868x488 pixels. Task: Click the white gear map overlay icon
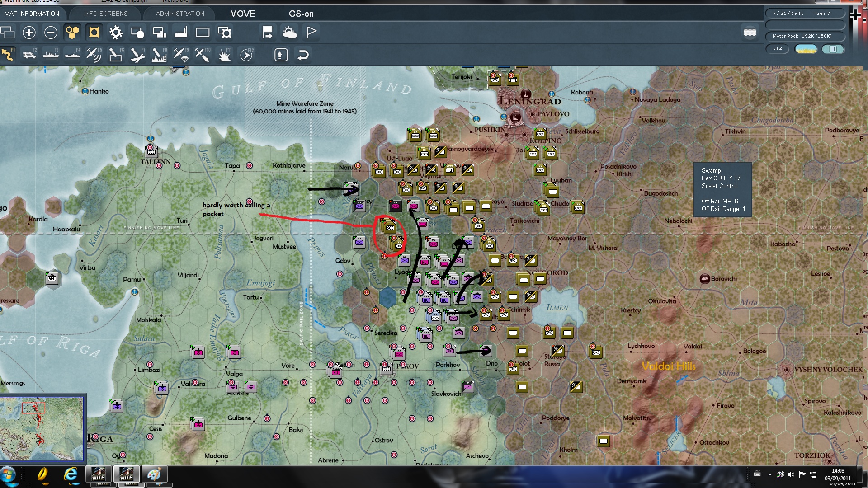116,33
